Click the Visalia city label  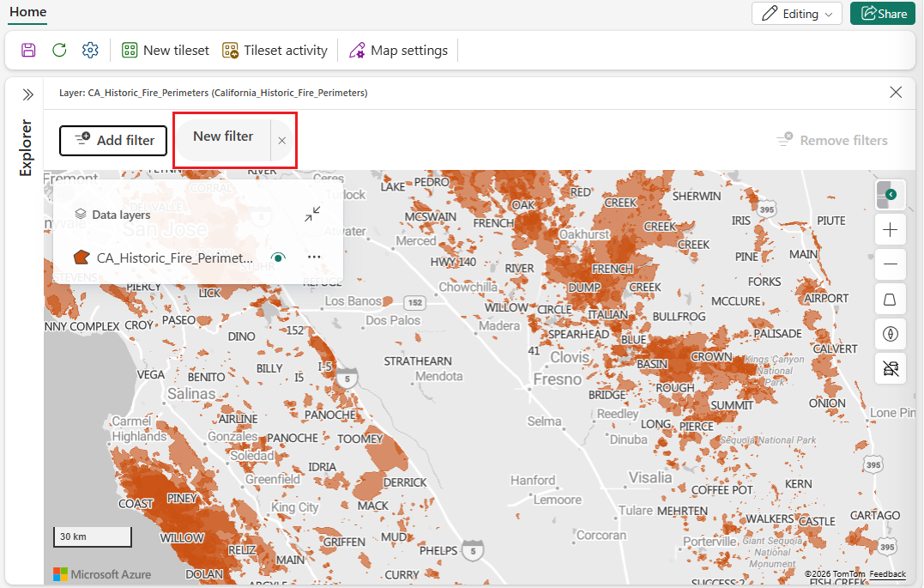[x=650, y=477]
